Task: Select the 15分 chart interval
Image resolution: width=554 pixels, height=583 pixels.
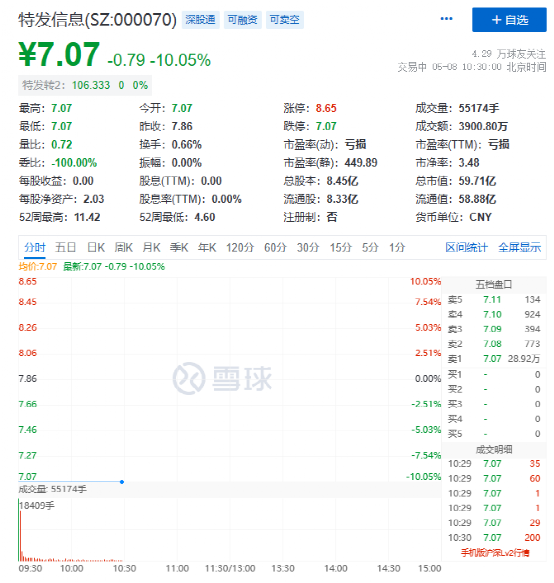Action: tap(341, 247)
